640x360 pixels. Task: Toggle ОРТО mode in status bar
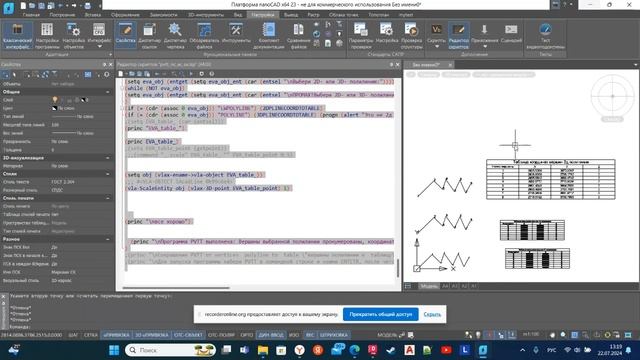(247, 335)
